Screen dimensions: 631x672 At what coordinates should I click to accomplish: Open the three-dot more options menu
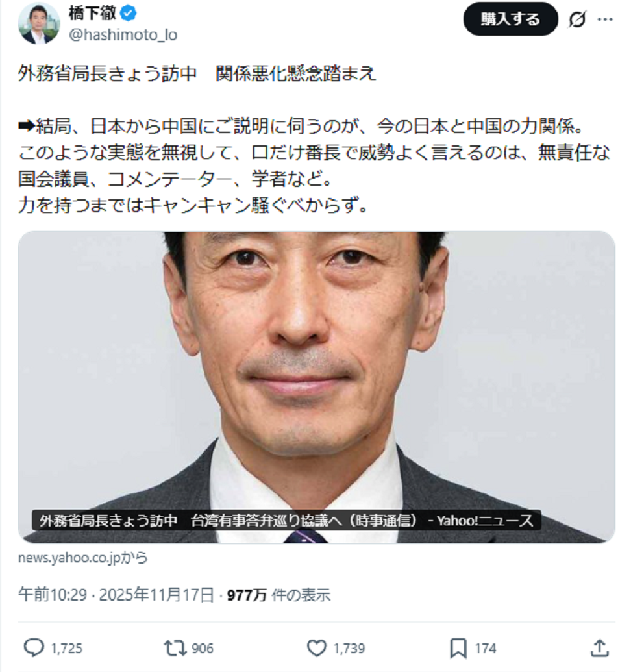pos(605,19)
